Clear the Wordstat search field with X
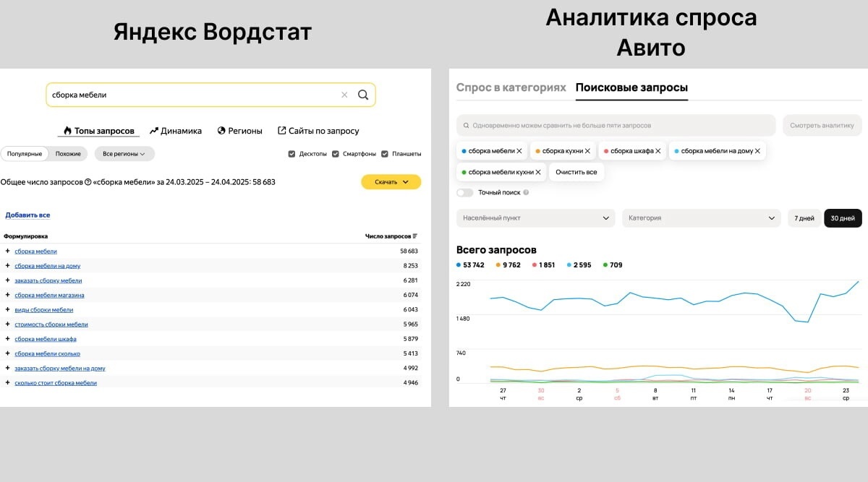The height and width of the screenshot is (482, 868). [x=344, y=95]
